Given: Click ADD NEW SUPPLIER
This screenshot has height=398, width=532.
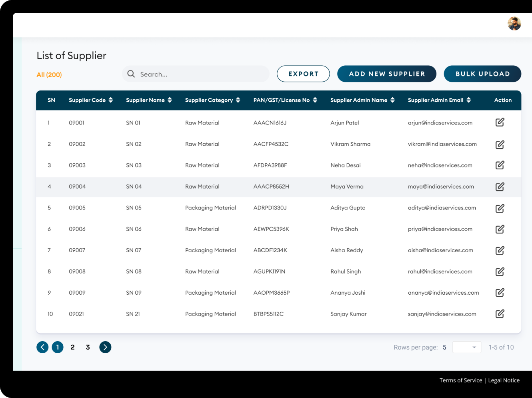Looking at the screenshot, I should pyautogui.click(x=386, y=74).
